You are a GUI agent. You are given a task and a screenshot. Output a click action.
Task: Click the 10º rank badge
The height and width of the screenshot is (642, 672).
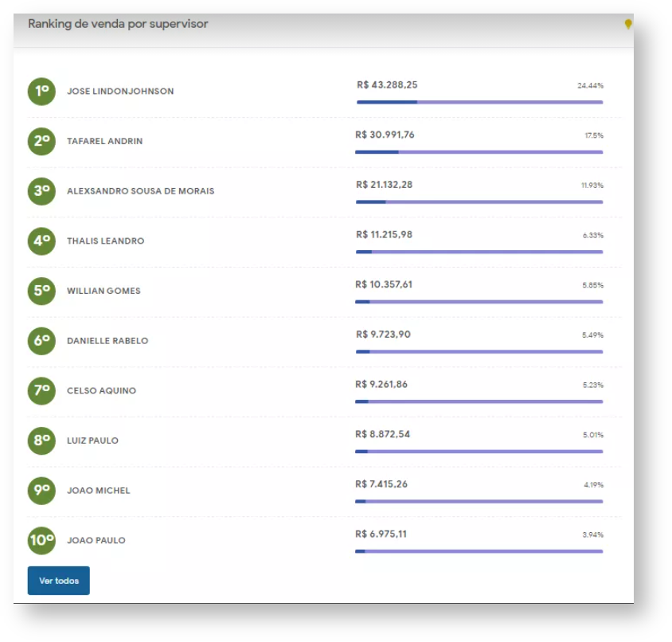point(41,540)
